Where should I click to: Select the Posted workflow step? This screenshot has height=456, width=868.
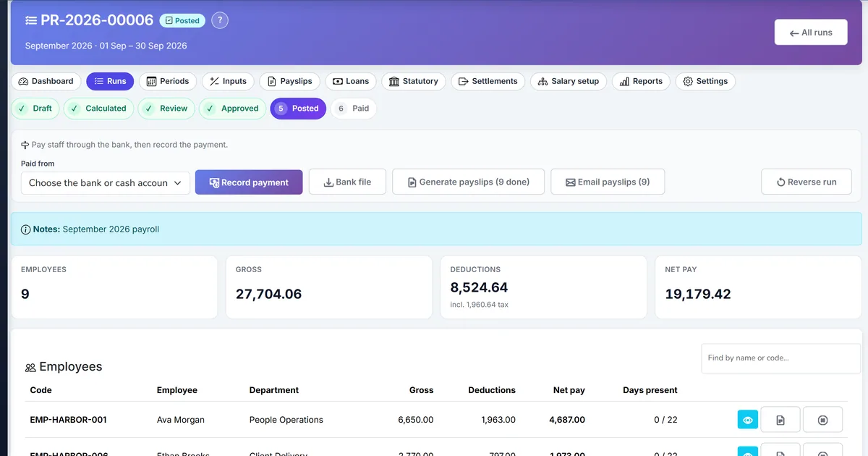(298, 109)
